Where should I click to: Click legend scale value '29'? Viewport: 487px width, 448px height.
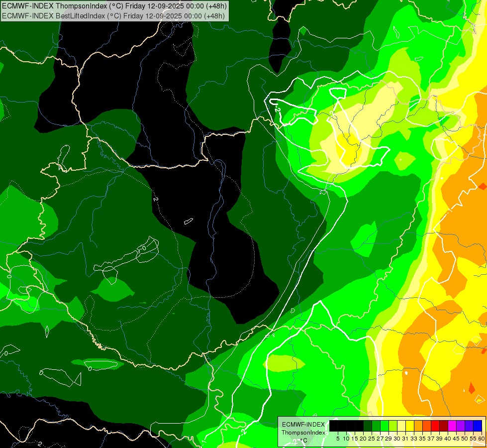click(388, 439)
